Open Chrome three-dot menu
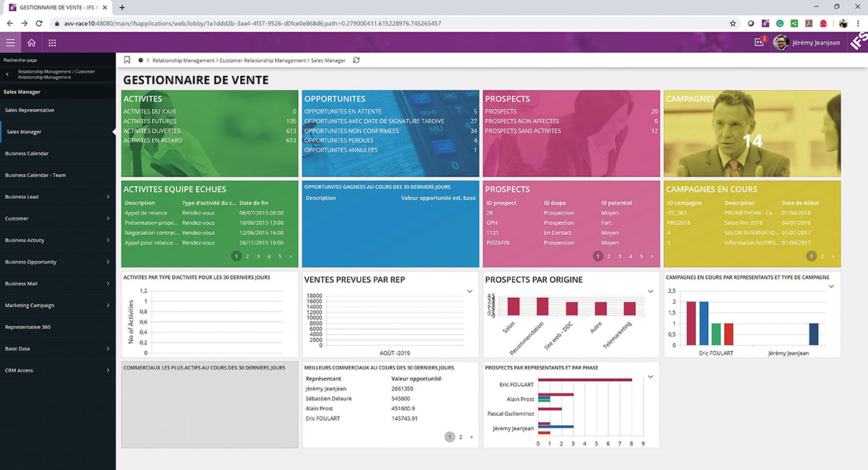The width and height of the screenshot is (868, 470). coord(858,23)
